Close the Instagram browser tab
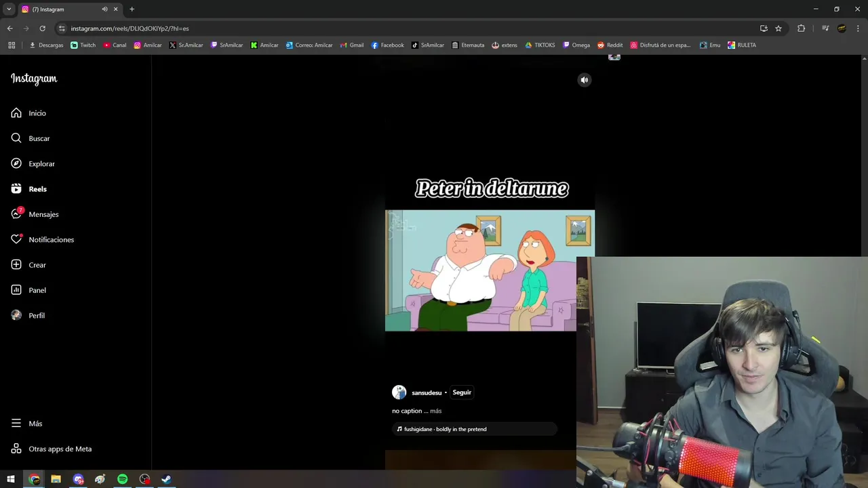Image resolution: width=868 pixels, height=488 pixels. [115, 9]
